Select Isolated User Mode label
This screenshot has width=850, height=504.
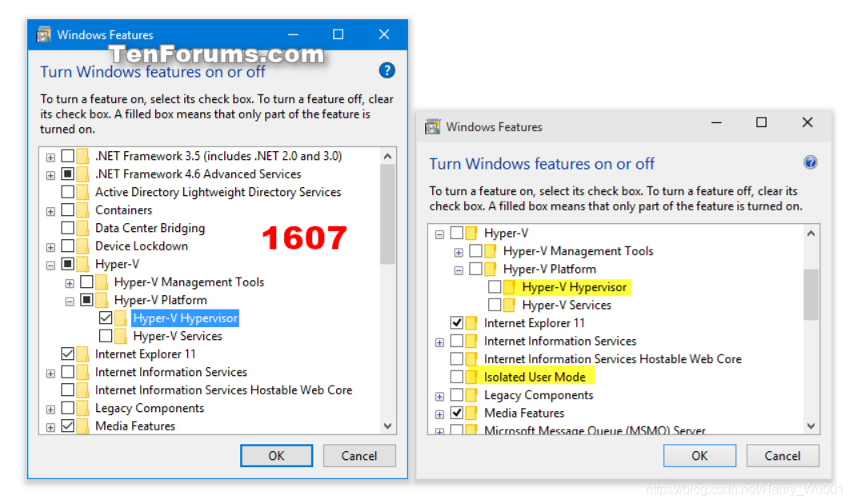point(535,377)
